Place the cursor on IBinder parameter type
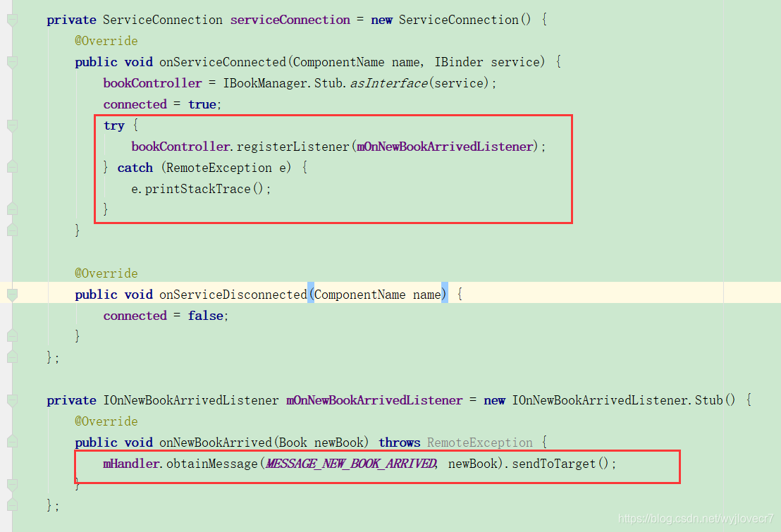 click(x=459, y=62)
